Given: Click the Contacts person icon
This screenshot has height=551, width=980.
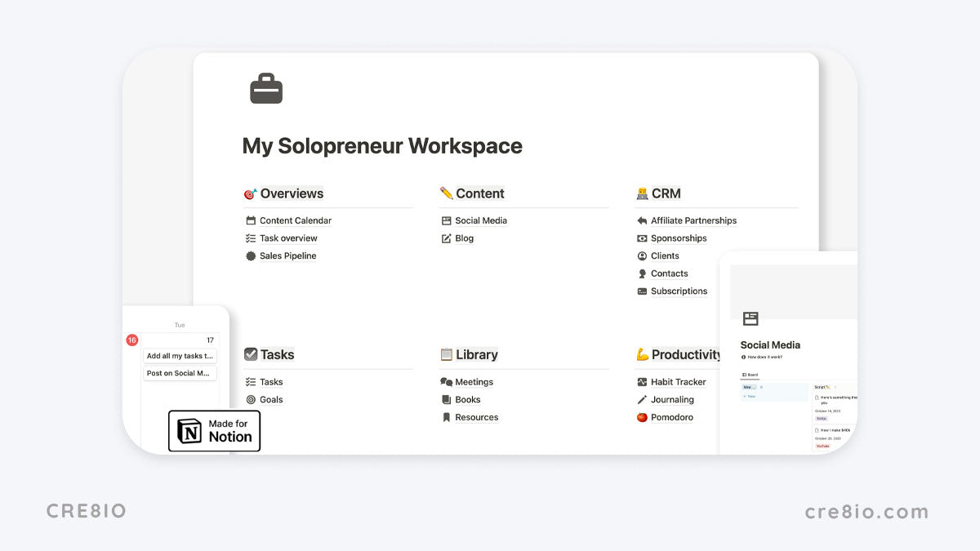Looking at the screenshot, I should point(642,274).
